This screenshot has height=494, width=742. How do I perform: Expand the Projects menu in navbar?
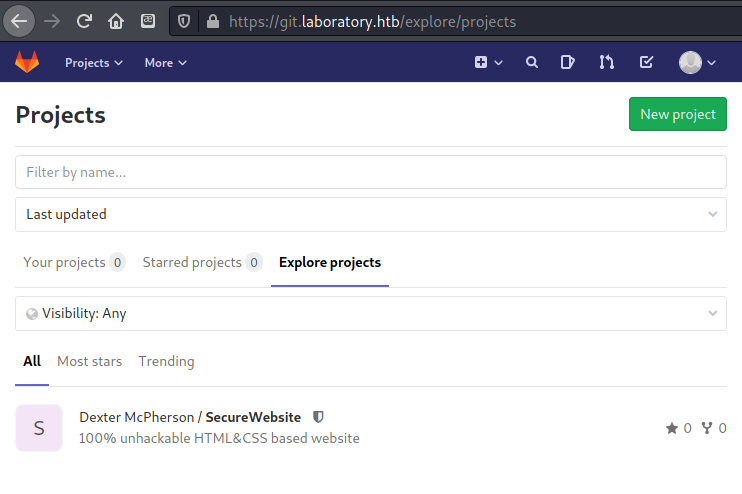tap(94, 62)
